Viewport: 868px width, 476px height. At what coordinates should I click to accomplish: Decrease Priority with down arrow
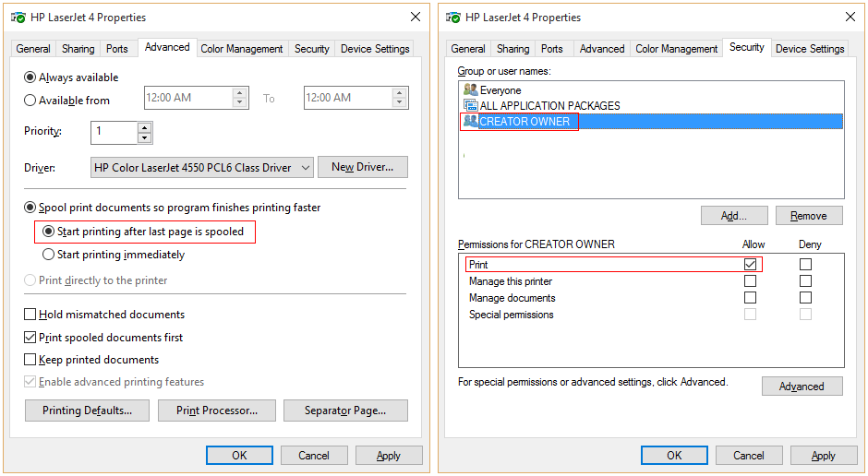[144, 137]
